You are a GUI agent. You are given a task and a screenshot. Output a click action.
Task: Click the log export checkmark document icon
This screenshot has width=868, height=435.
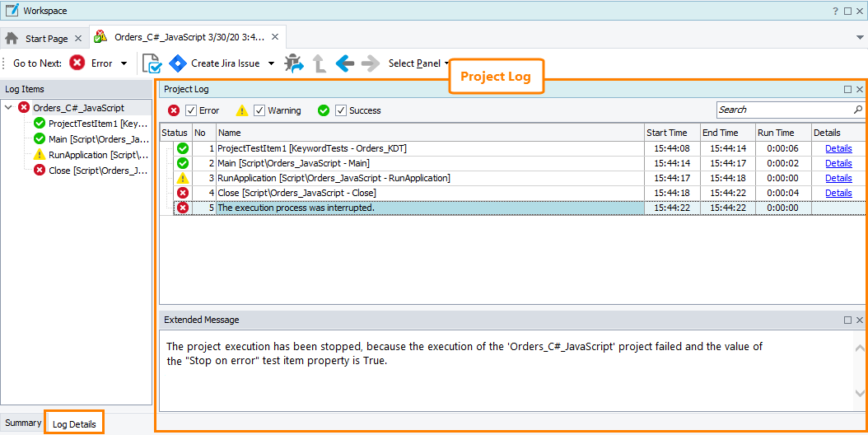pos(152,63)
